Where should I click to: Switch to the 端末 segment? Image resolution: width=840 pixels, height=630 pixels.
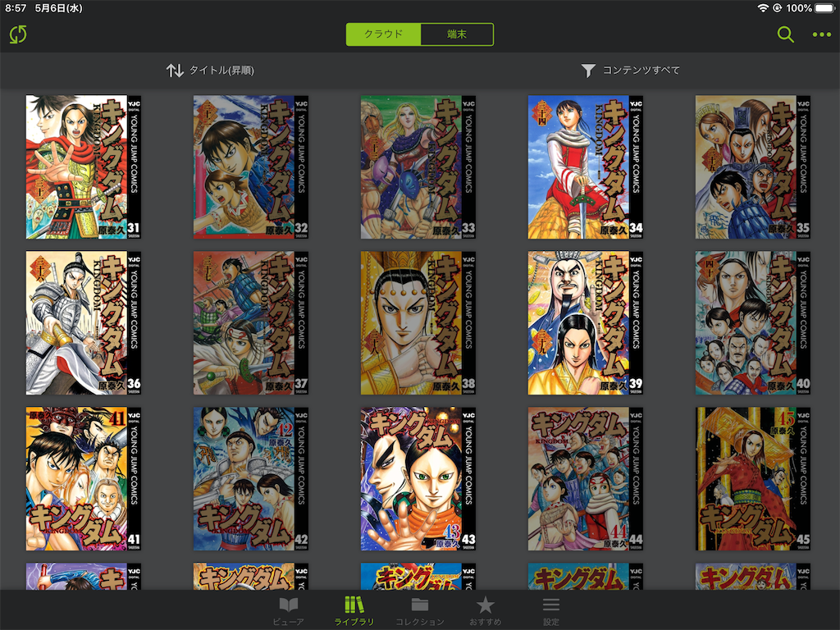click(x=457, y=34)
